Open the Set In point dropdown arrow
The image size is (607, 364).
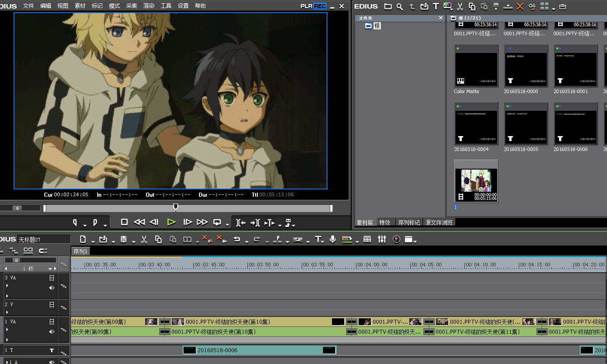click(85, 225)
